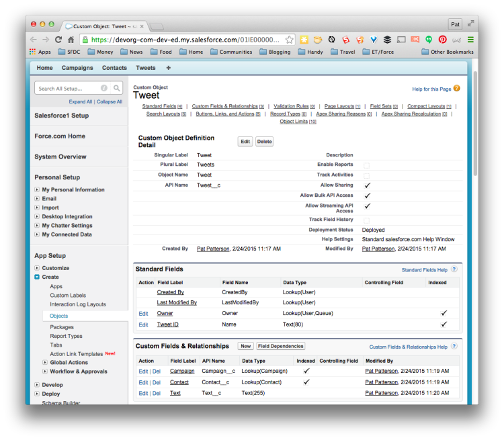
Task: Open the Campaigns tab
Action: click(x=77, y=68)
